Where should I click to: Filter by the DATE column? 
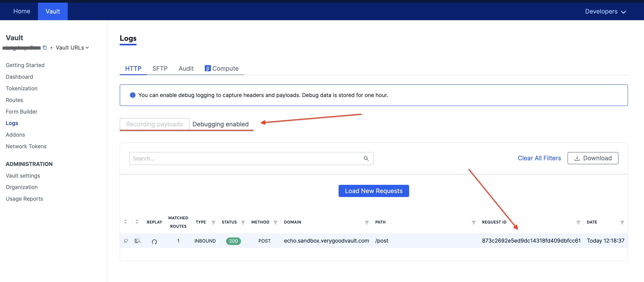coord(622,222)
